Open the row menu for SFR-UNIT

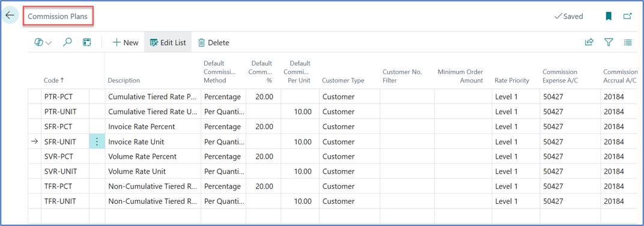click(x=97, y=142)
